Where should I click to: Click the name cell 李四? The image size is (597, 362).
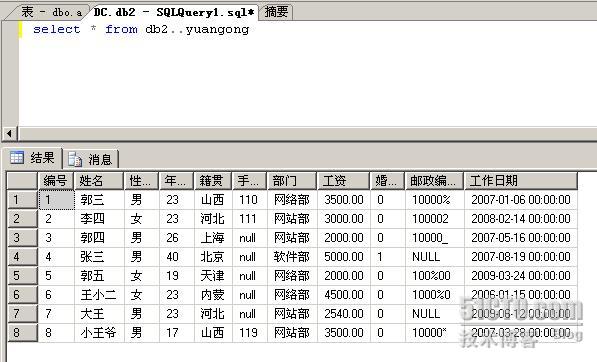click(x=99, y=219)
